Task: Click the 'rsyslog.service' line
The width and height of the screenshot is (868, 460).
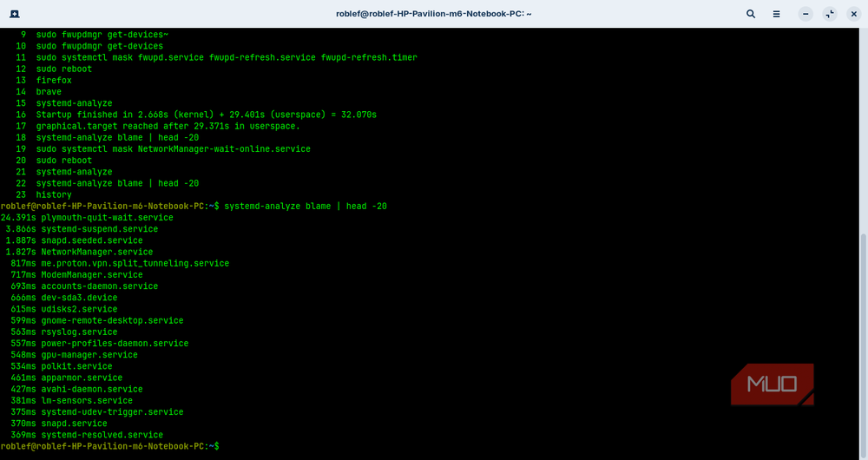Action: point(63,332)
